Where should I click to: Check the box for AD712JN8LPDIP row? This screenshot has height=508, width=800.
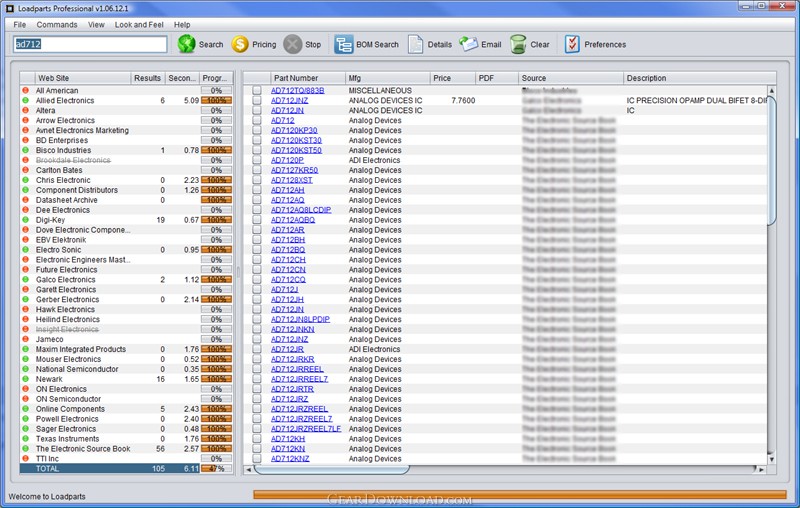pos(257,319)
